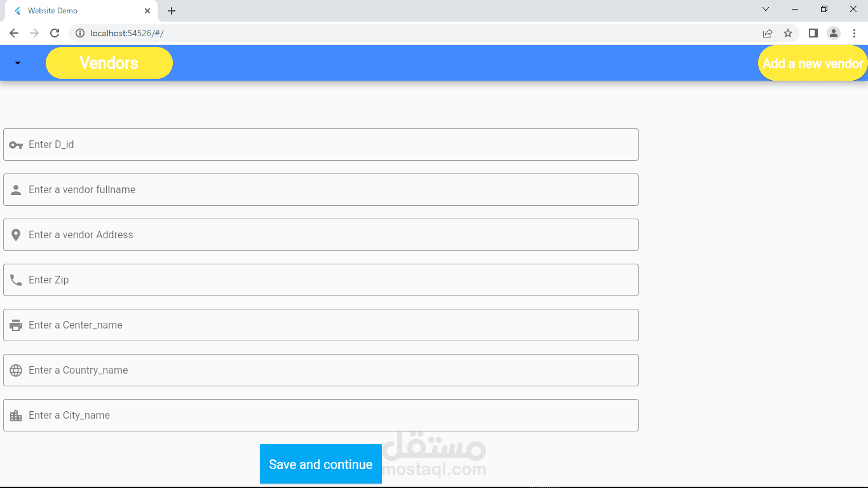Viewport: 868px width, 488px height.
Task: Select the Website Demo browser tab
Action: pyautogui.click(x=76, y=11)
